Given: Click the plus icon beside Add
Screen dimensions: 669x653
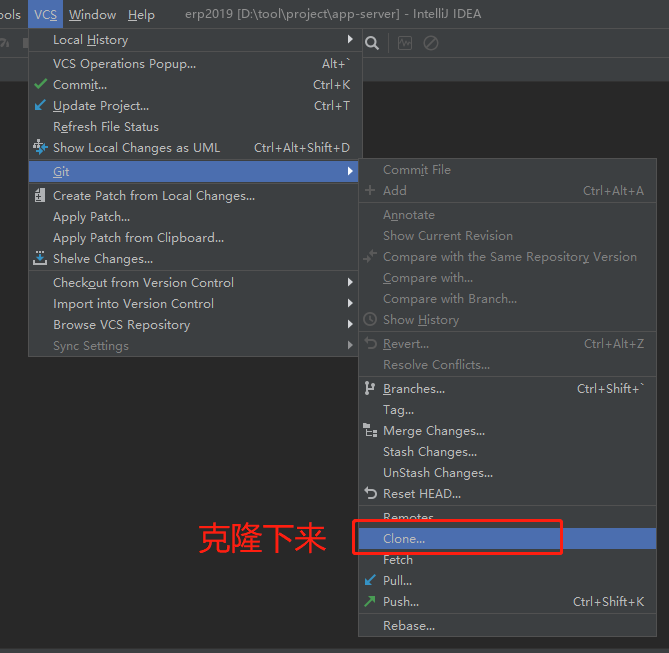Looking at the screenshot, I should 370,190.
